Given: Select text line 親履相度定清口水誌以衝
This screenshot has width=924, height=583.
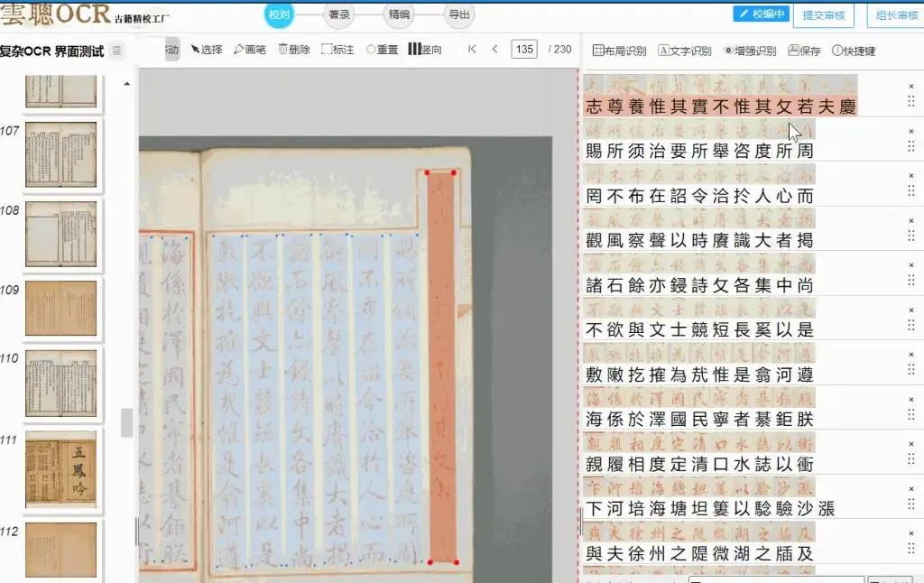Looking at the screenshot, I should point(699,465).
